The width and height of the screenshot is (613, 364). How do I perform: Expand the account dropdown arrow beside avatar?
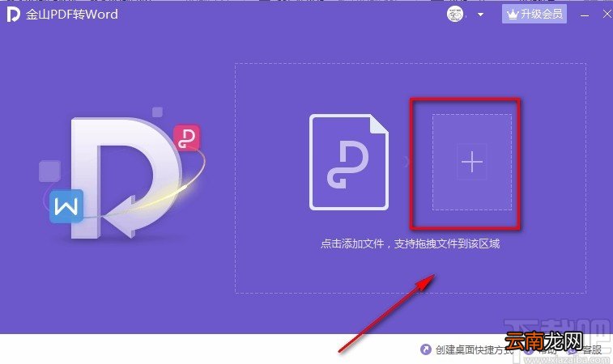480,15
